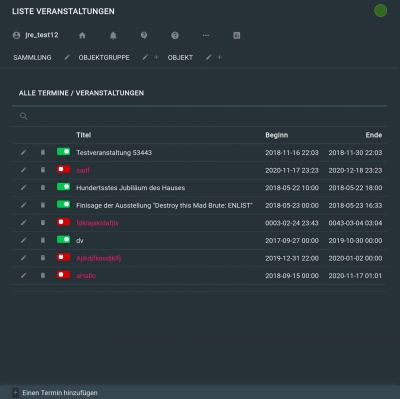Image resolution: width=400 pixels, height=399 pixels.
Task: Click the green status circle at top right
Action: pos(380,11)
